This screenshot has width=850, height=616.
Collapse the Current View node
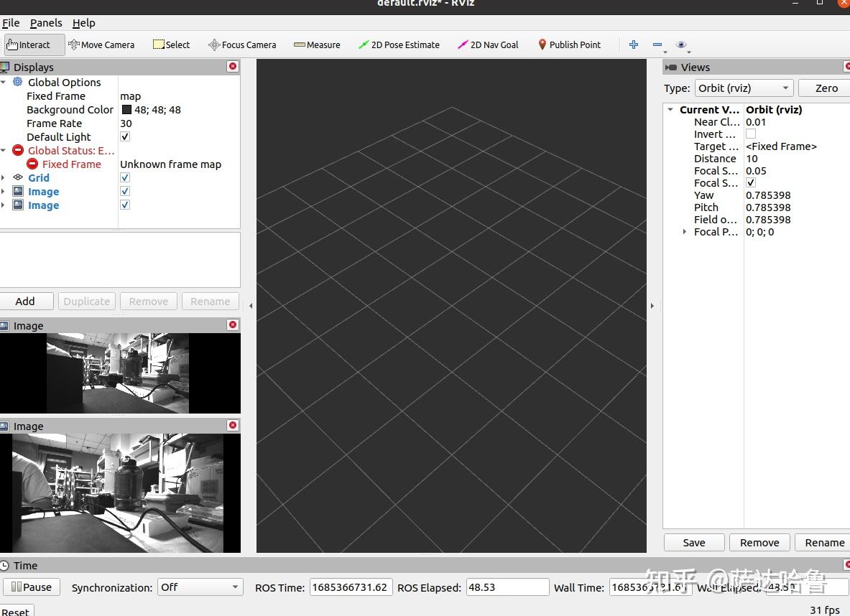(670, 109)
